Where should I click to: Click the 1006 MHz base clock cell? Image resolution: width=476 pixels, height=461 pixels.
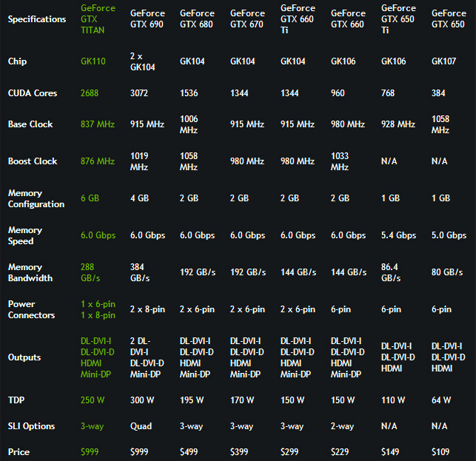[x=189, y=124]
